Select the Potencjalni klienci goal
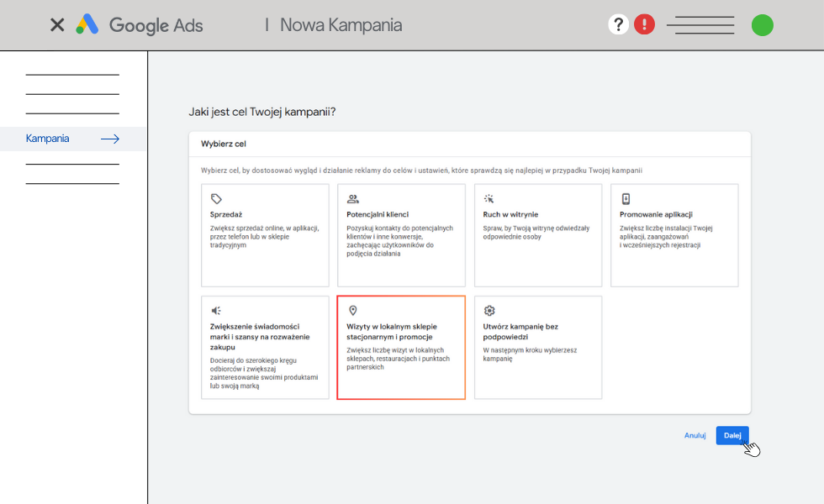Viewport: 824px width, 504px height. [401, 235]
